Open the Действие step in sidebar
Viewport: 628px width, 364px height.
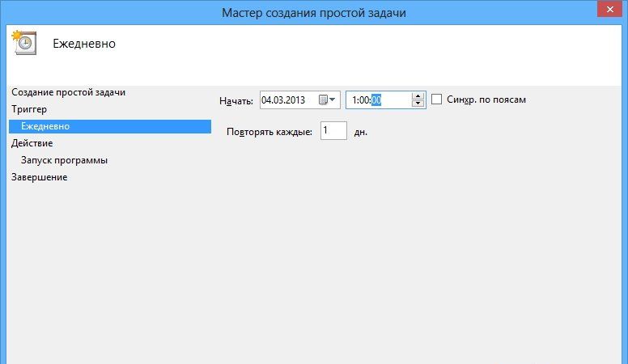tap(32, 143)
